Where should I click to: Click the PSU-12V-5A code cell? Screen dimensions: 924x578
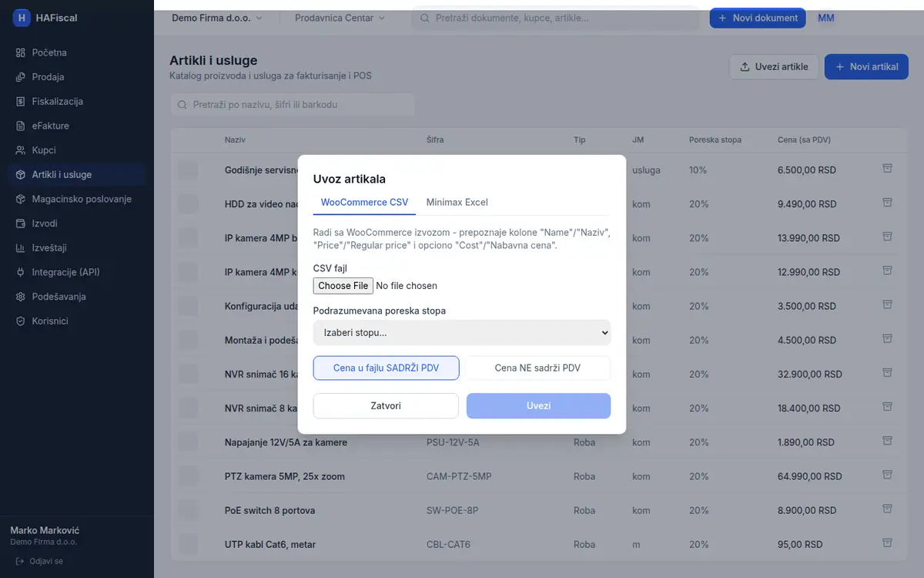453,442
